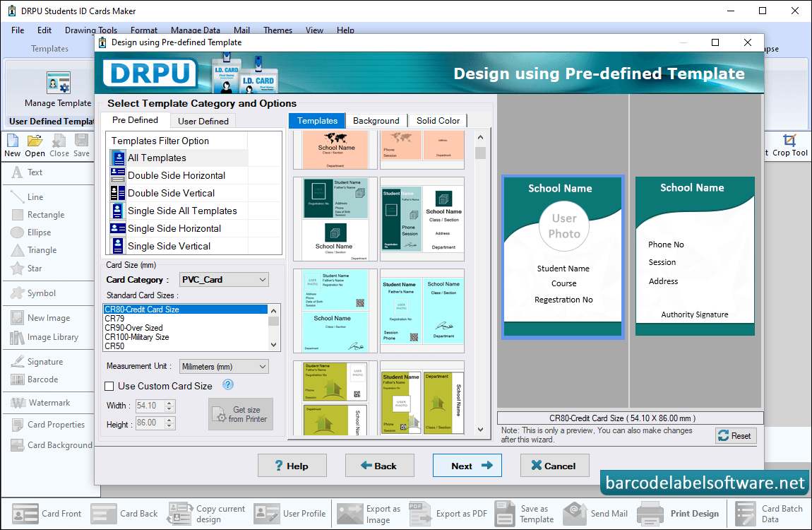
Task: Open the Symbol tool
Action: tap(34, 293)
